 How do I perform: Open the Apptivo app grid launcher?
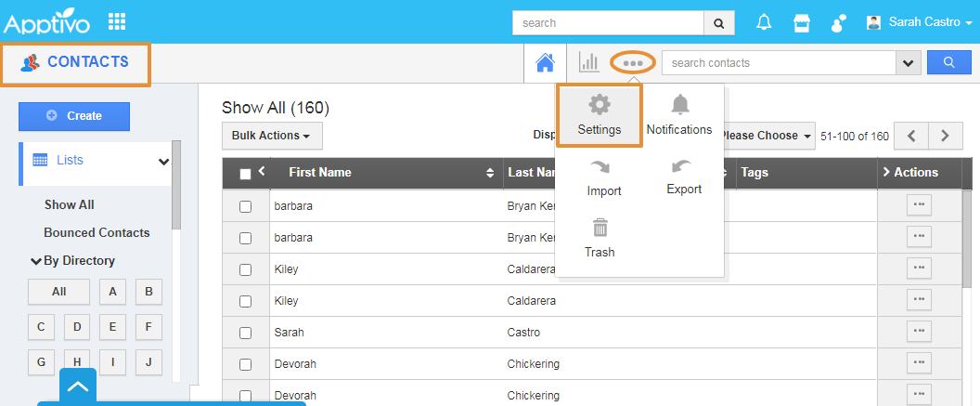tap(118, 21)
